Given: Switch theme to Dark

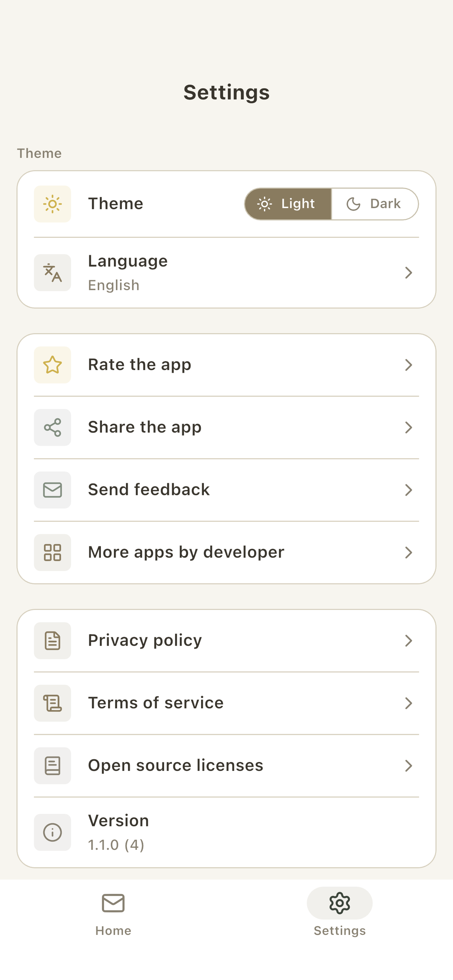Looking at the screenshot, I should point(375,204).
